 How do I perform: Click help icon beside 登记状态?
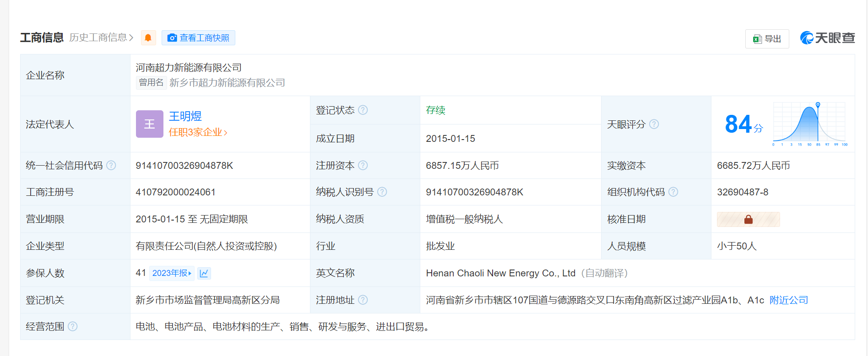[363, 110]
